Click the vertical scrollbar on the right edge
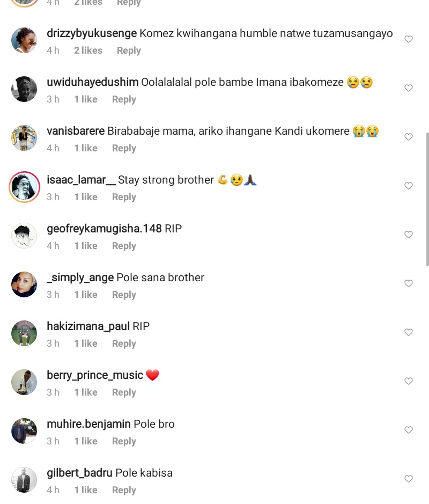The height and width of the screenshot is (504, 429). pyautogui.click(x=427, y=199)
